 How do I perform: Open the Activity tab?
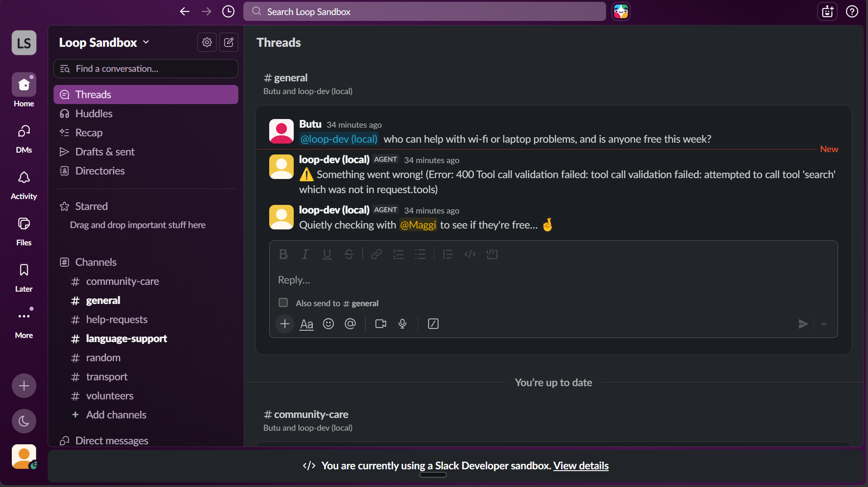click(24, 184)
